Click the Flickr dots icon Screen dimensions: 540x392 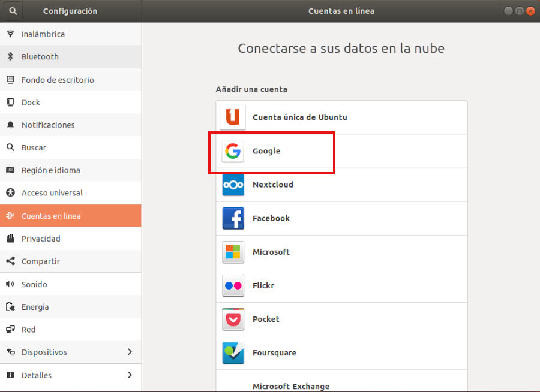[233, 286]
